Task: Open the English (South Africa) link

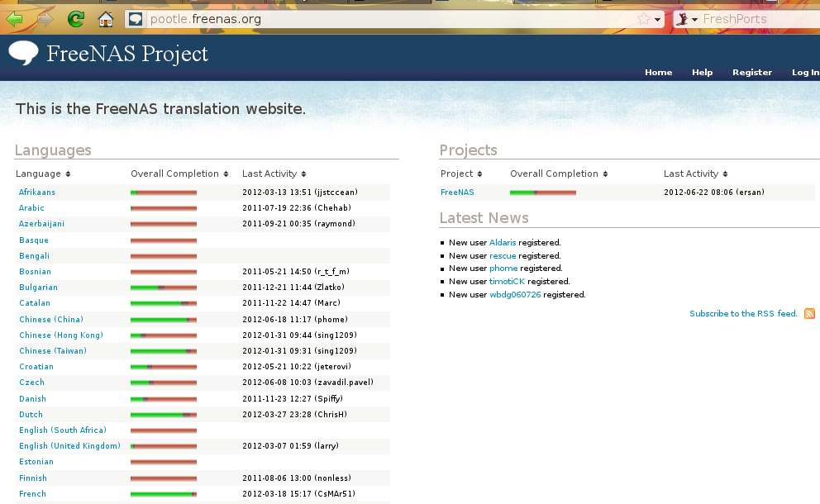Action: (63, 430)
